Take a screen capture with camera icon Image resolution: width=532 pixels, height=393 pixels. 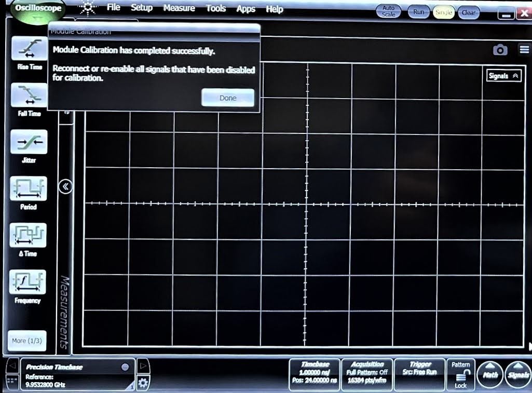coord(500,50)
